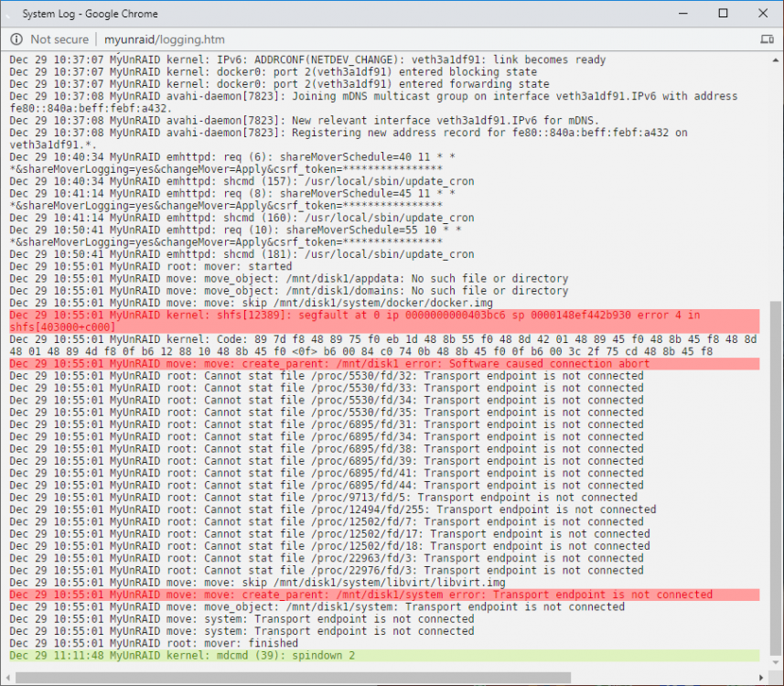Click the '/mnt/disk1/domains: No such file' line

(x=288, y=291)
